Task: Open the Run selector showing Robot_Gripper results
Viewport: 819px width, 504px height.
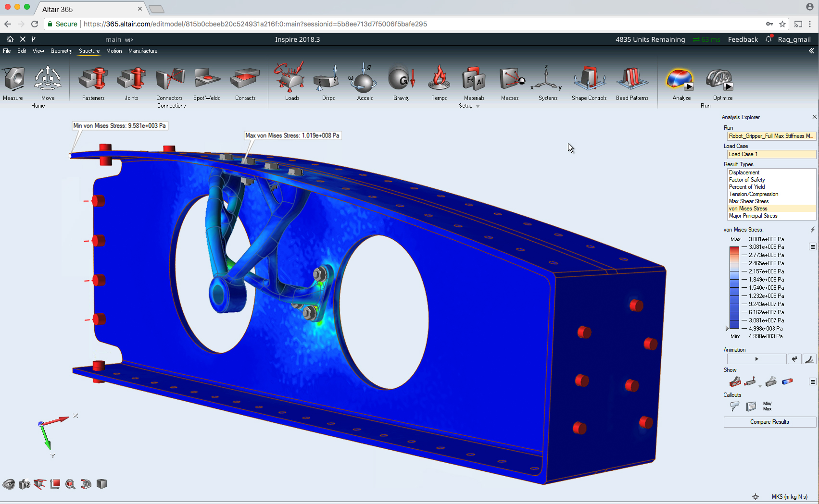Action: coord(771,136)
